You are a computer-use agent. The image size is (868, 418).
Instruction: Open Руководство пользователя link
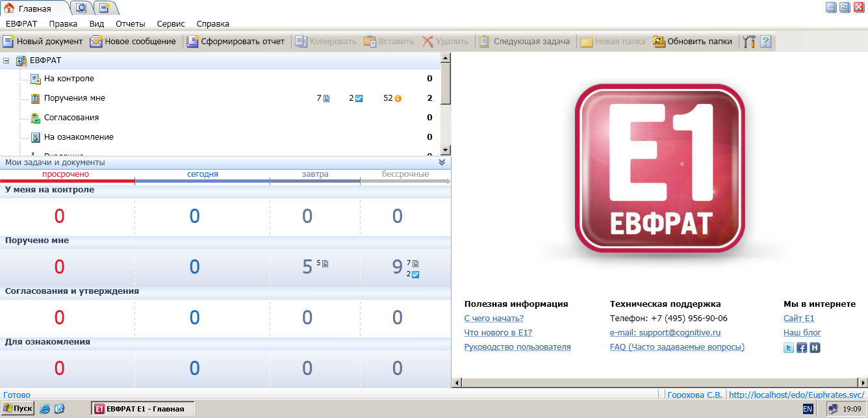click(x=517, y=347)
